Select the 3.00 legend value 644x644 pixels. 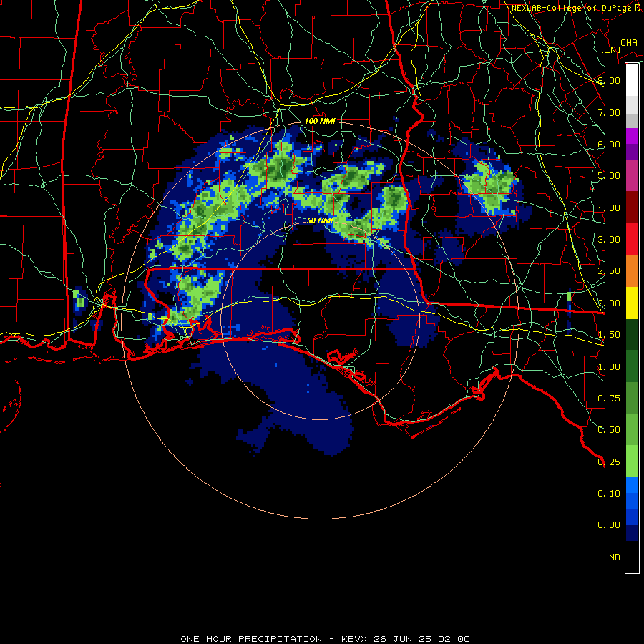click(x=609, y=240)
